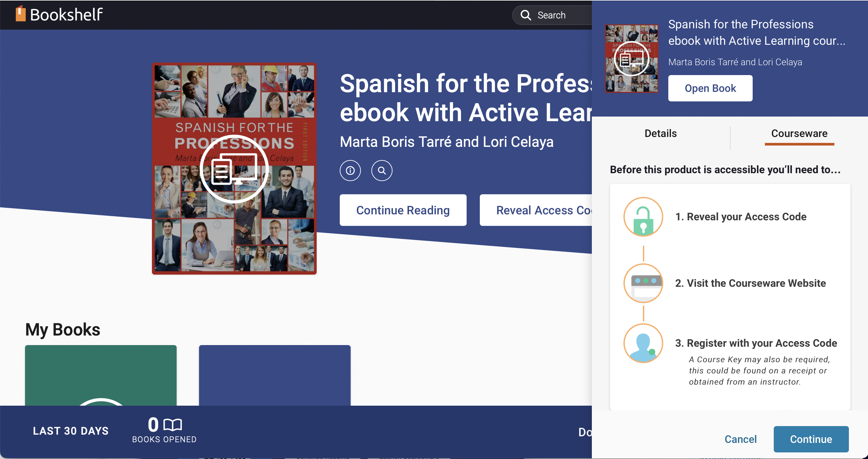Click the green padlock Reveal Access Code icon
This screenshot has height=459, width=868.
[x=643, y=217]
